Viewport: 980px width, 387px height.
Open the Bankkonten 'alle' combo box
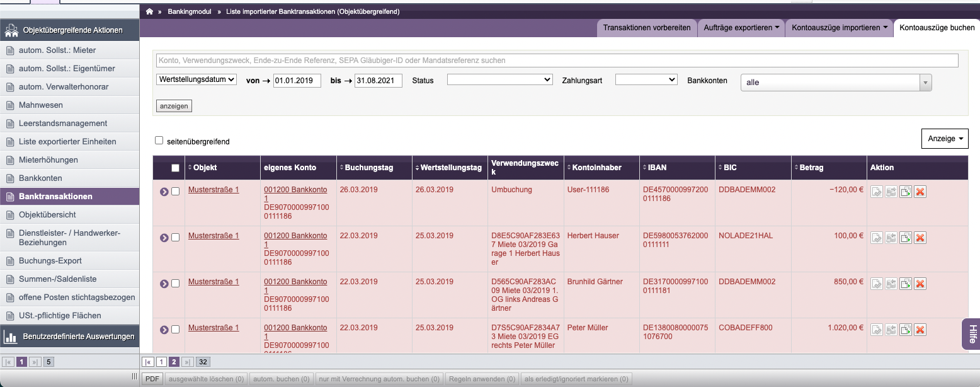coord(836,83)
